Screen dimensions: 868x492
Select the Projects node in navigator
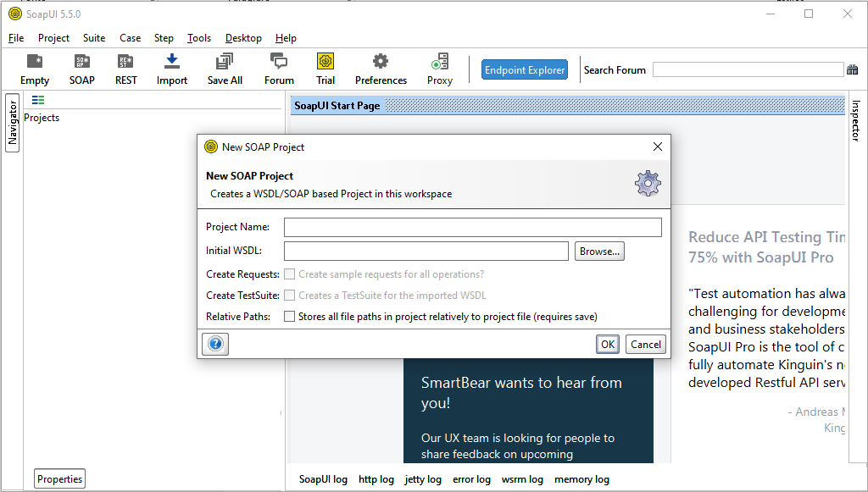42,118
